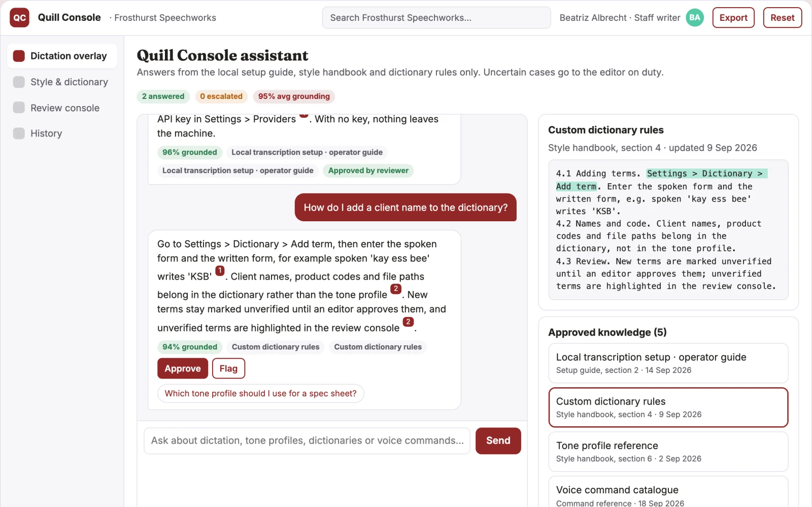Open citation marker 1 after 'KSB'

pos(220,271)
